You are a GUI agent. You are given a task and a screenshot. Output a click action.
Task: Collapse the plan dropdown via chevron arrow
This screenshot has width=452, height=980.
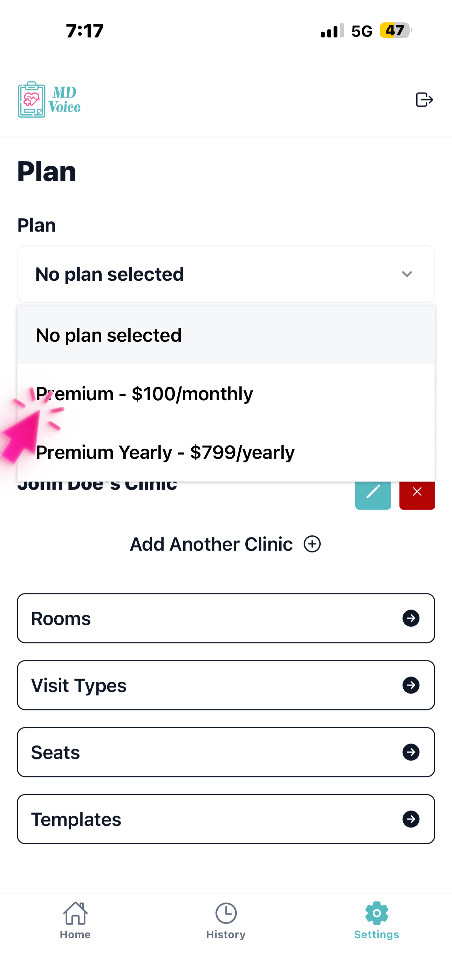pos(407,274)
